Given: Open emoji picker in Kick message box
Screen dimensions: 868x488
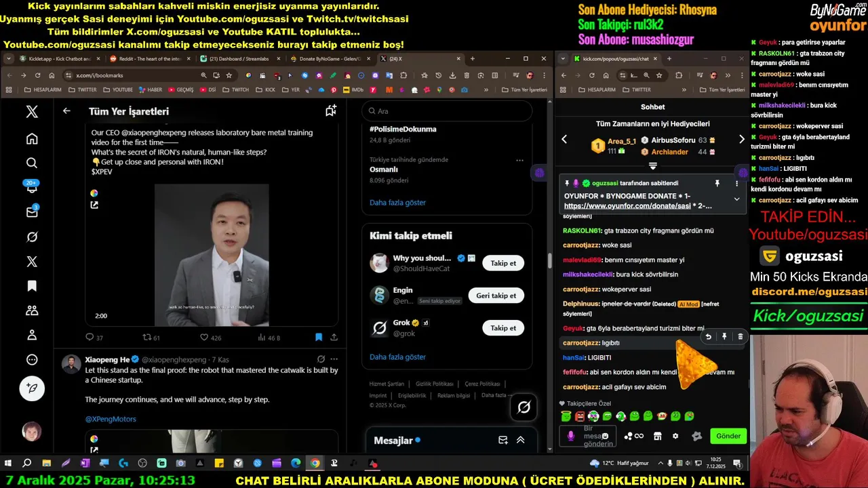Looking at the screenshot, I should pos(605,436).
